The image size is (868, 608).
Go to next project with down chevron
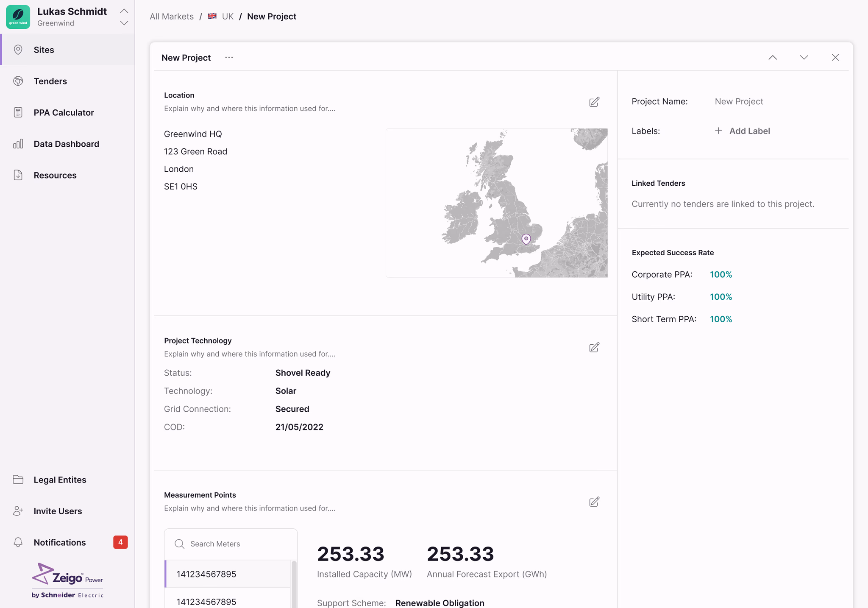point(804,57)
